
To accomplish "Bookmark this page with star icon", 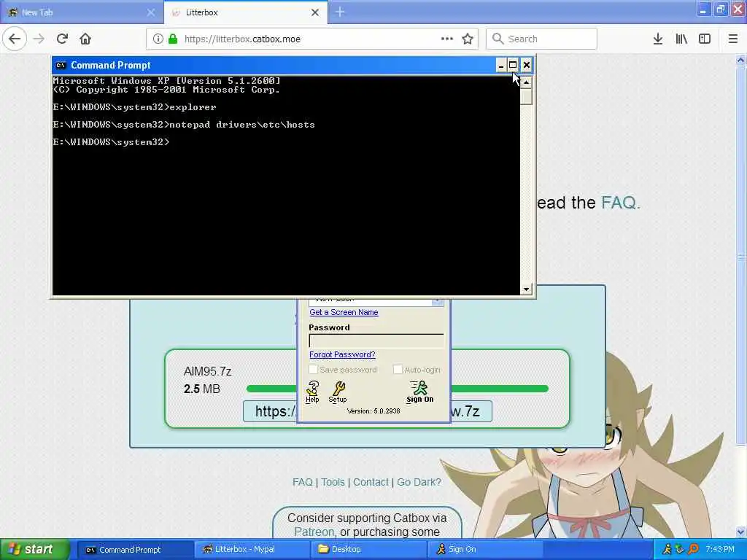I will [468, 39].
